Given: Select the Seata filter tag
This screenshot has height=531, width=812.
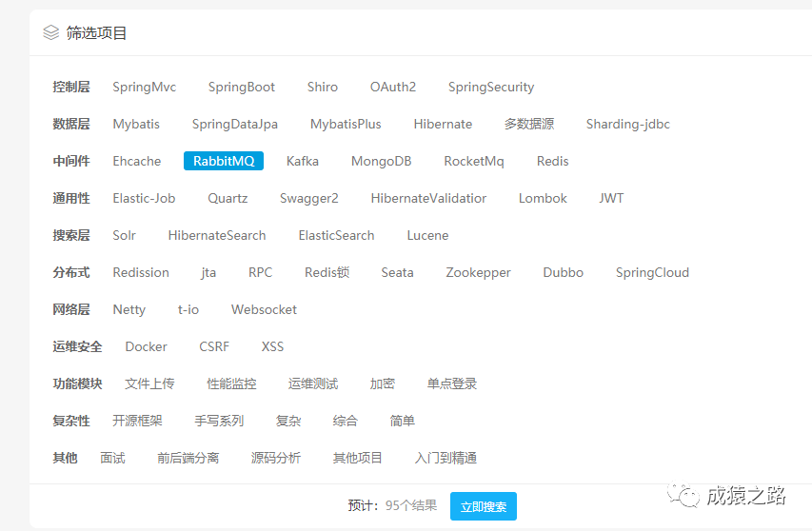Looking at the screenshot, I should point(397,273).
